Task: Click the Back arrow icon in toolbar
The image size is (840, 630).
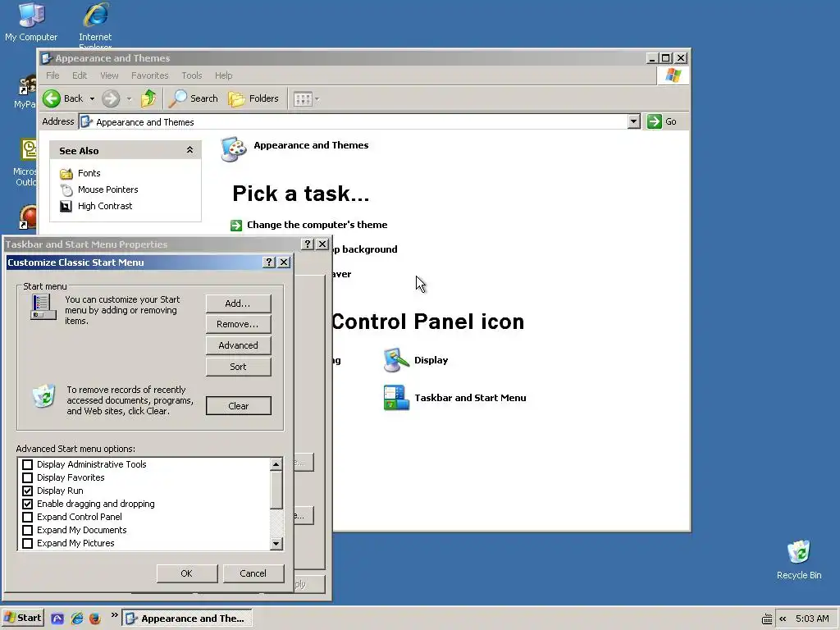Action: click(52, 98)
